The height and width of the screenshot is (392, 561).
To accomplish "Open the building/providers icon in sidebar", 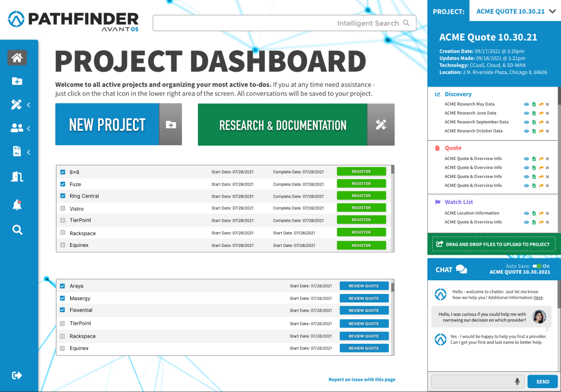I will 17,176.
